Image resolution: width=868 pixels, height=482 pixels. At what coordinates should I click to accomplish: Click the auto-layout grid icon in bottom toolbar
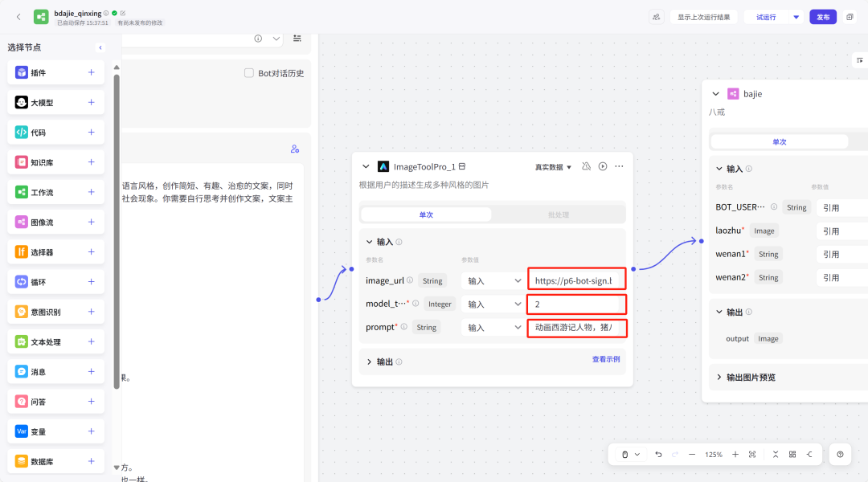(792, 455)
